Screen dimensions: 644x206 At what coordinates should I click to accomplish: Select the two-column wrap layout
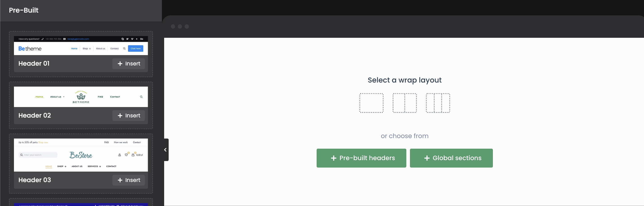[x=405, y=103]
